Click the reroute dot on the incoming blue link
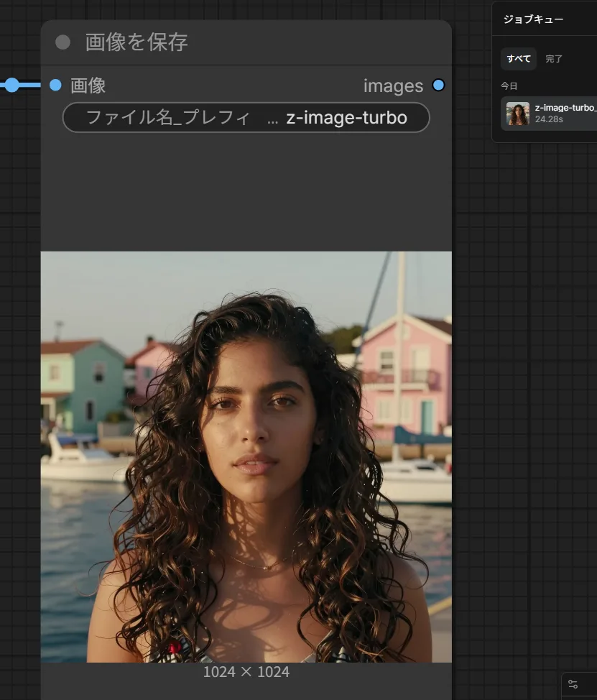Screen dimensions: 597x700 [x=12, y=85]
